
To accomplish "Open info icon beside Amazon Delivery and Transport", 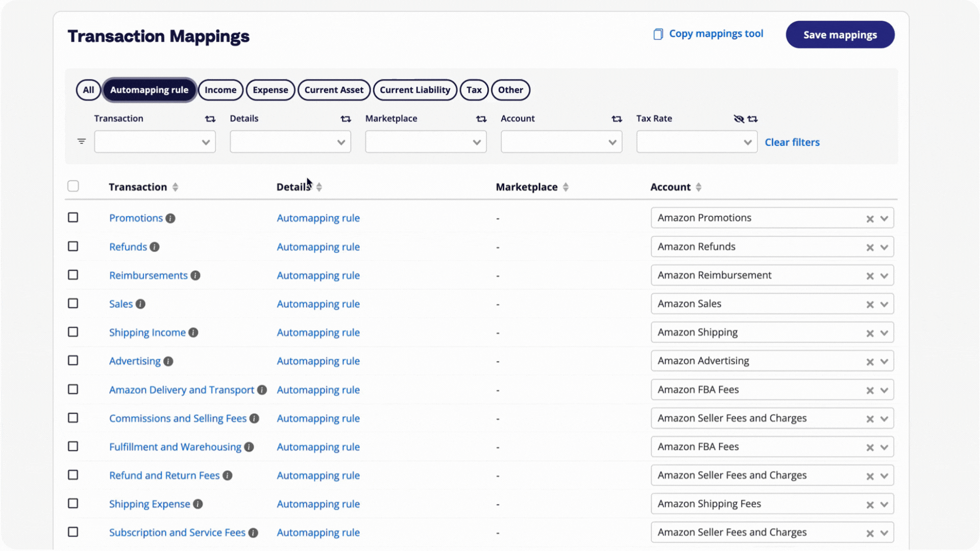I will [x=262, y=390].
